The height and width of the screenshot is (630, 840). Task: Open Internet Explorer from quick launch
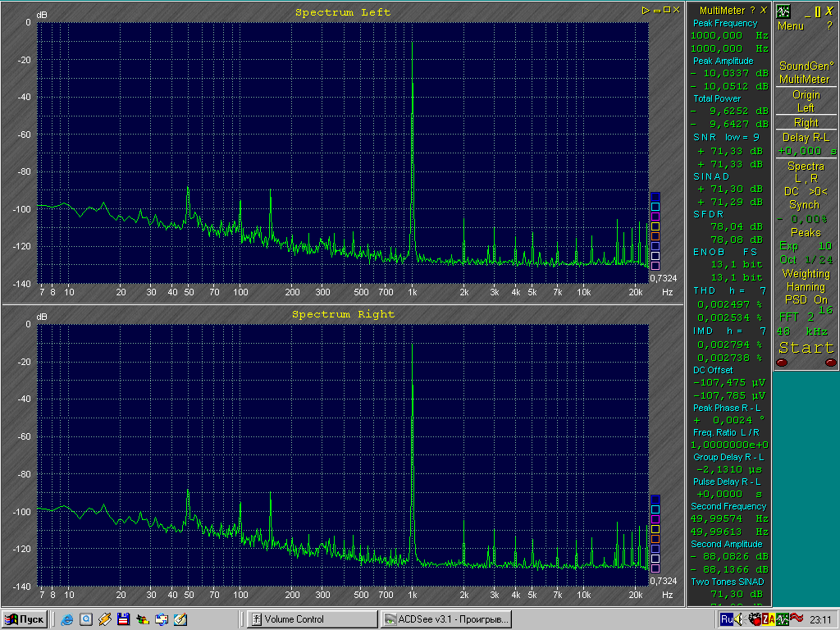point(67,619)
